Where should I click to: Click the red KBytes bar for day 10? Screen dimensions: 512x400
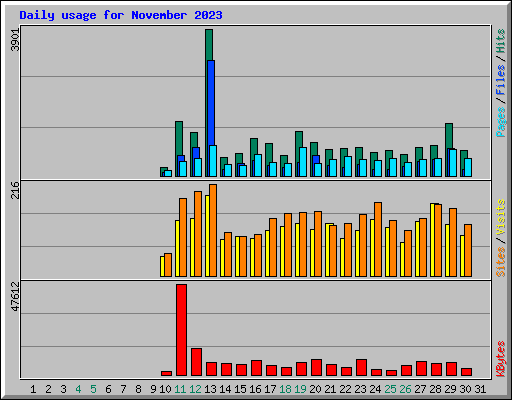[166, 374]
